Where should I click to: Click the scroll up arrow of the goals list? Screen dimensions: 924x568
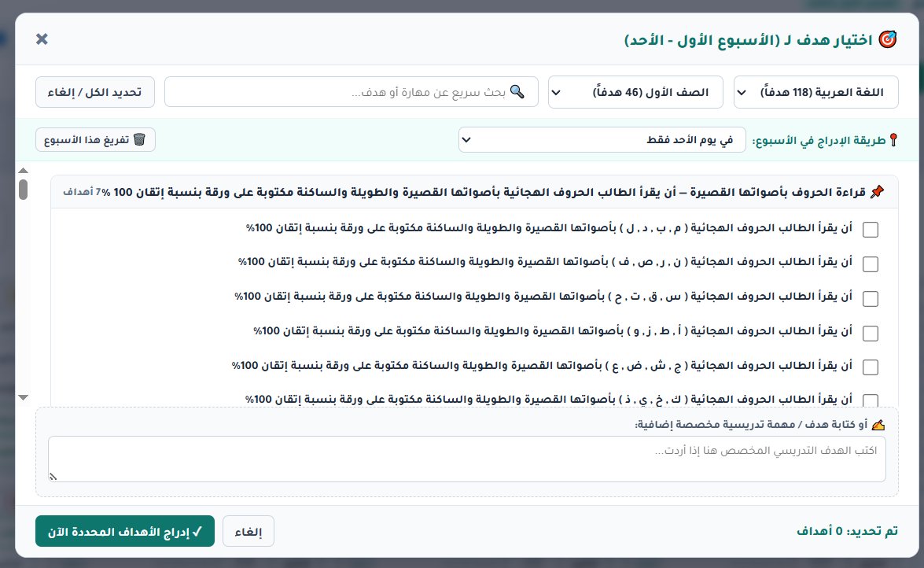point(23,171)
